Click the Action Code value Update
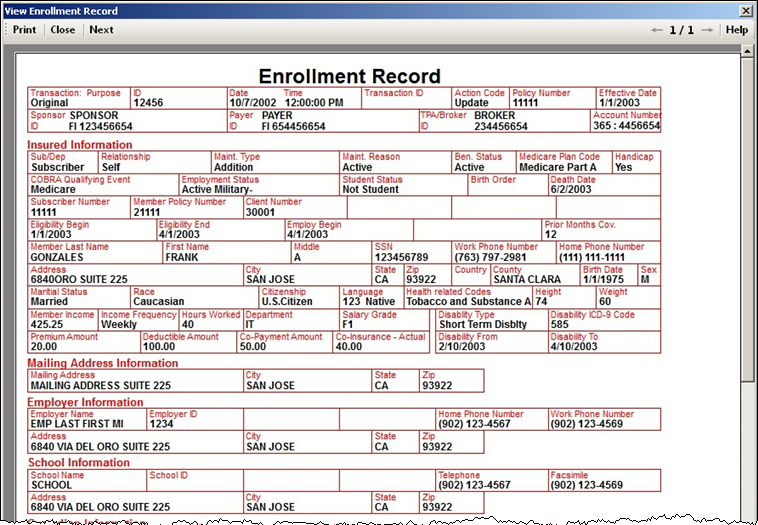This screenshot has height=525, width=758. pos(471,102)
